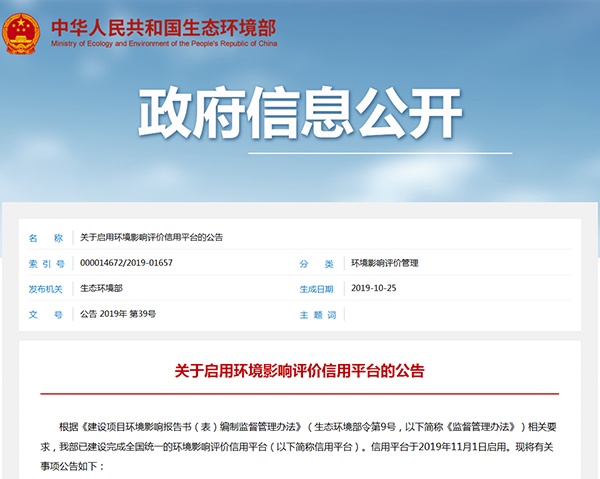Click the 文号 field label
Viewport: 600px width, 479px height.
pos(46,314)
